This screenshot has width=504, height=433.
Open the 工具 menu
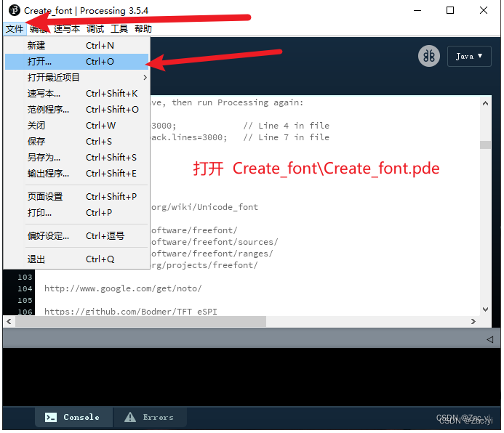[119, 29]
